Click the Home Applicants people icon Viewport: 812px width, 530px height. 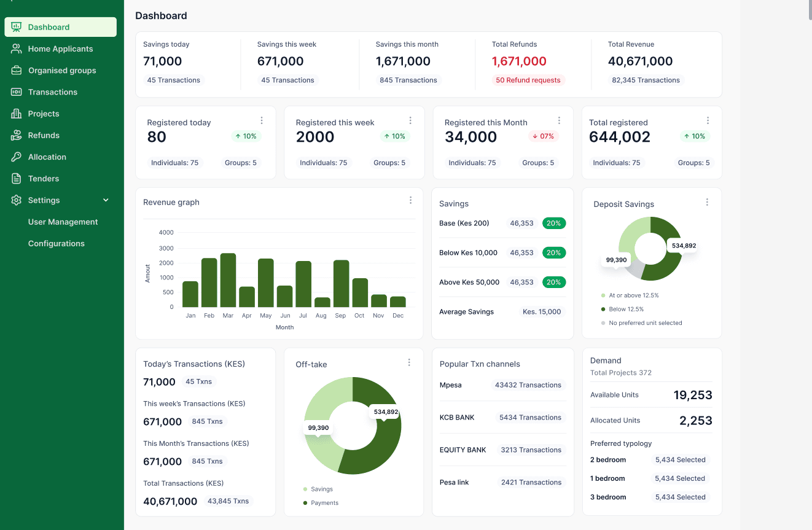(17, 49)
